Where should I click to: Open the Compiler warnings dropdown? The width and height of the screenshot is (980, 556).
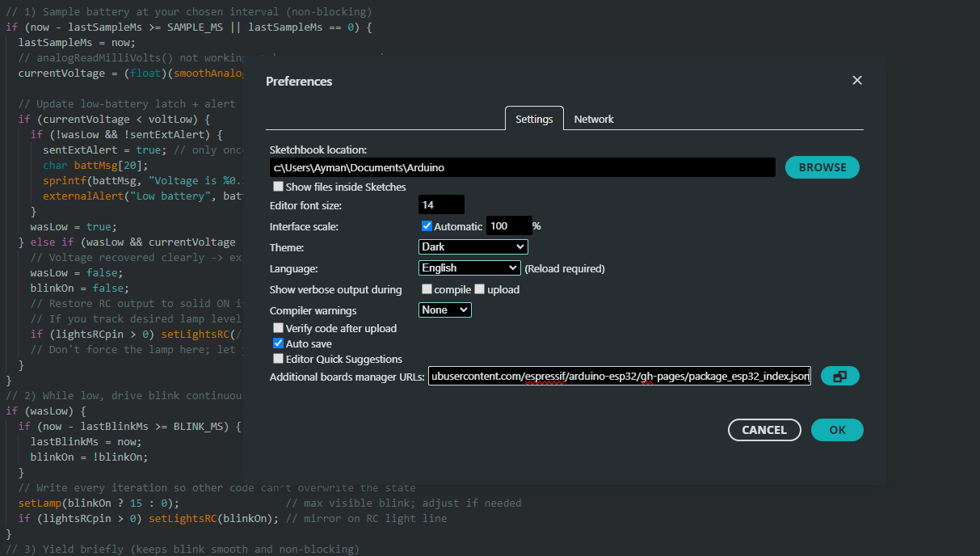pos(445,310)
